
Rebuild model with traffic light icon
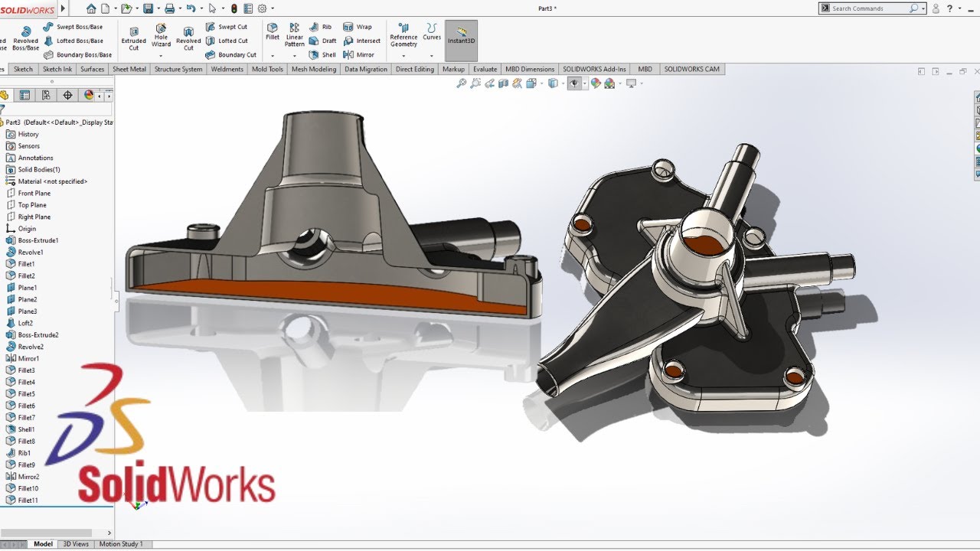(234, 8)
